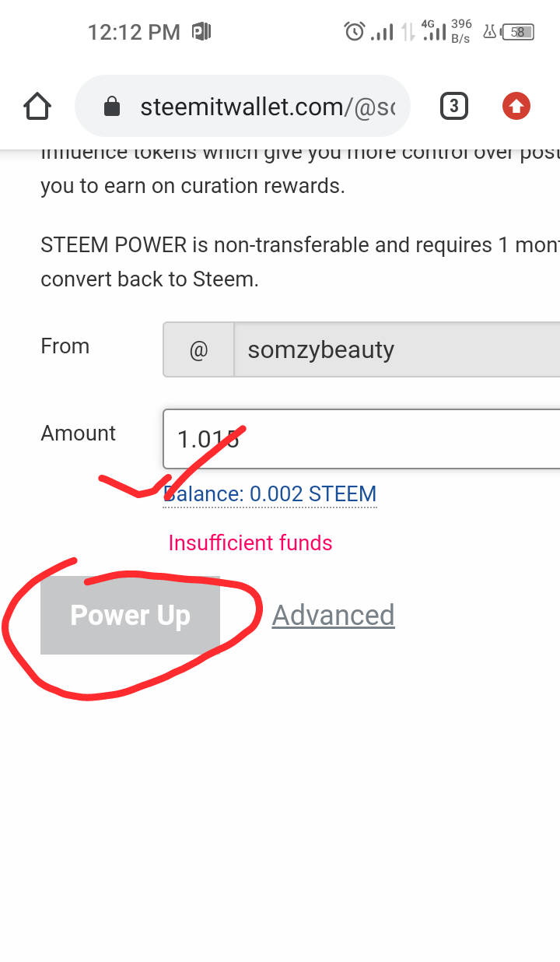The height and width of the screenshot is (962, 560).
Task: Tap the alarm clock status icon
Action: 355,32
